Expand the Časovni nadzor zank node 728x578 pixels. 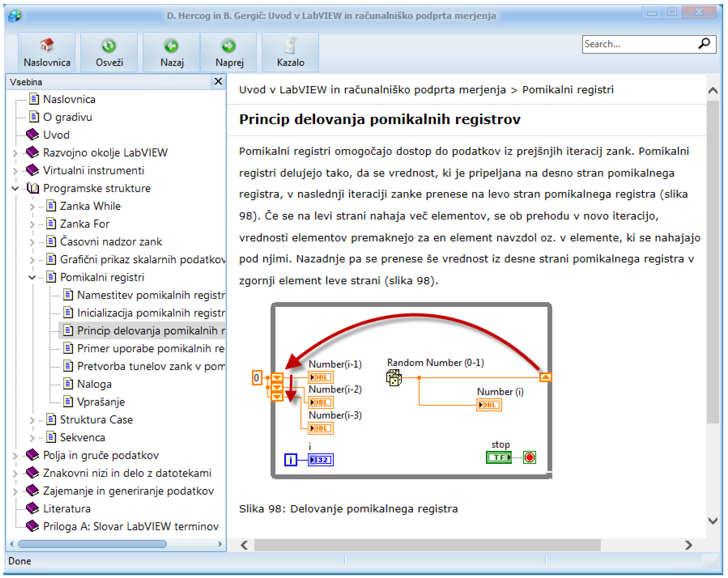[x=32, y=242]
